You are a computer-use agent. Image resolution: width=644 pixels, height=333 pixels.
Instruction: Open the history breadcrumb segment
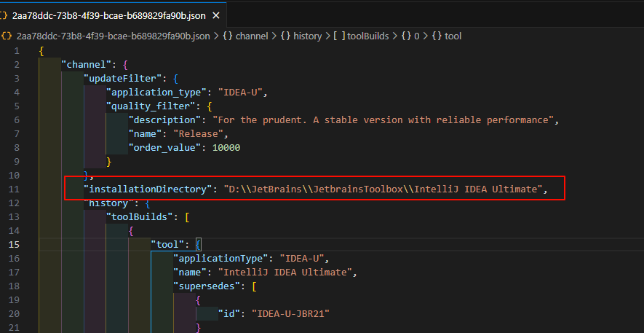(x=301, y=36)
